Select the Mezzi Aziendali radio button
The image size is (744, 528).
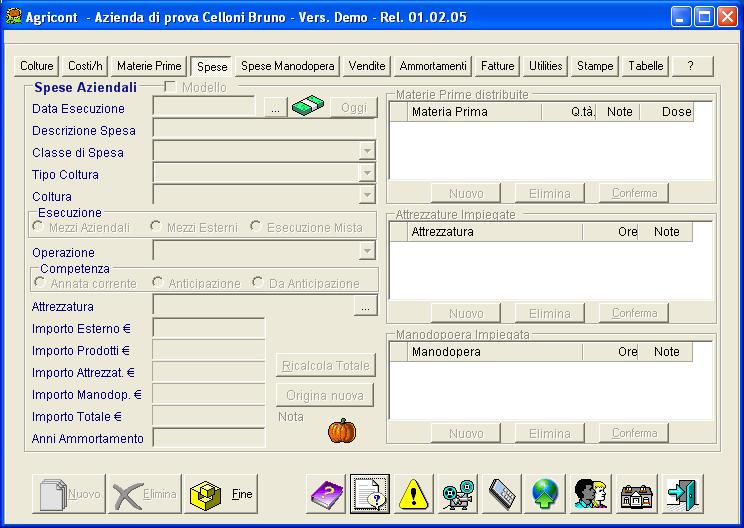(x=38, y=227)
